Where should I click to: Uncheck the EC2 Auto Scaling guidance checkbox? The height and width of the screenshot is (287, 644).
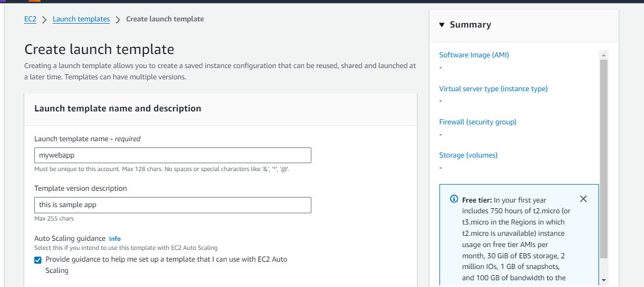click(38, 260)
